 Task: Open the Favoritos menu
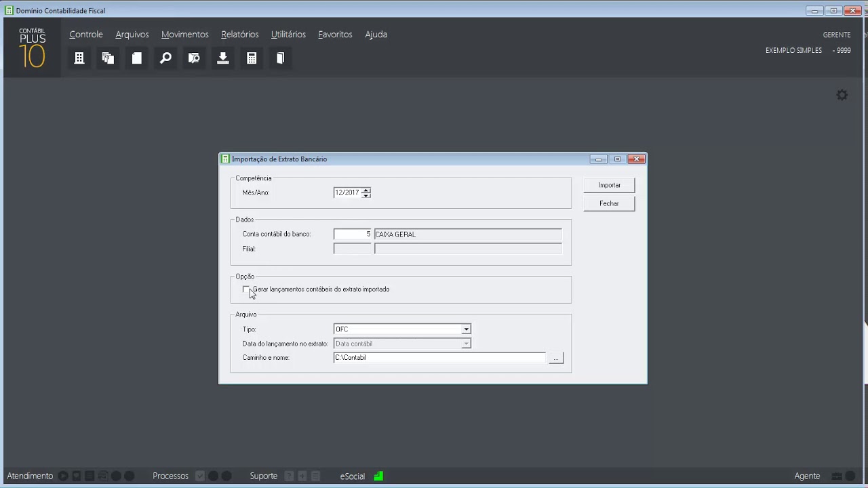[335, 35]
